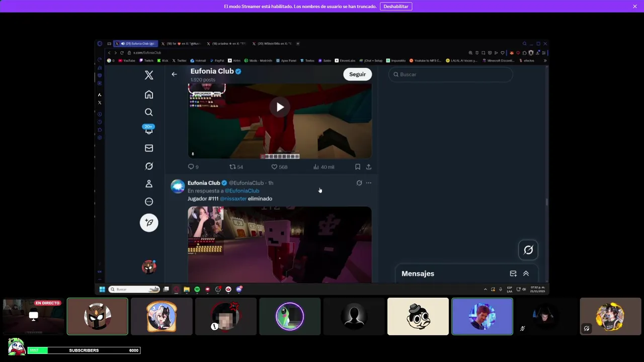The image size is (644, 362).
Task: Select the participant tile with the default silhouette avatar
Action: (x=354, y=316)
